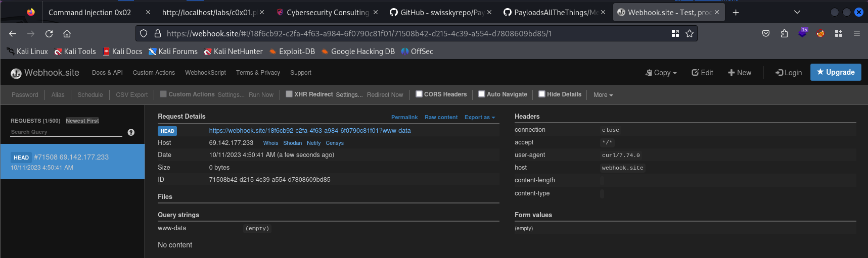Open the Kali Linux bookmark
This screenshot has width=868, height=258.
click(x=27, y=51)
